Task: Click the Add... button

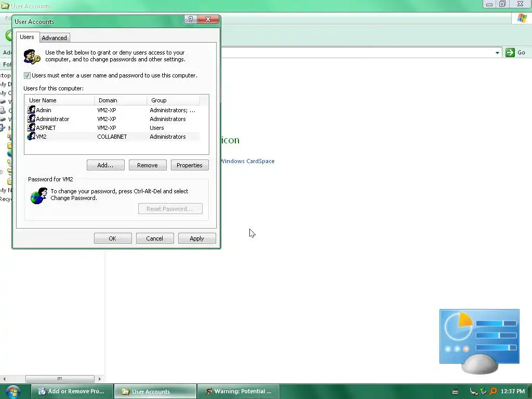Action: pos(105,165)
